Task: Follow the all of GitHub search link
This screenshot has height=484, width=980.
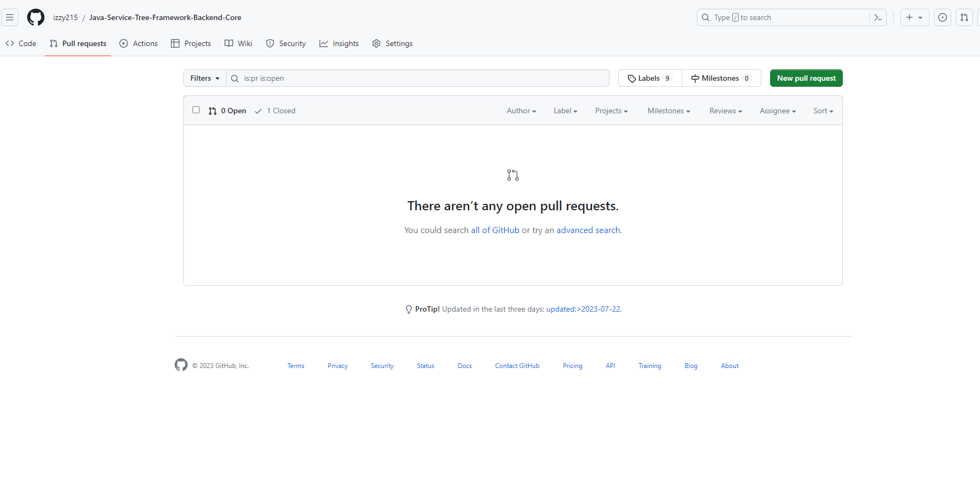Action: pyautogui.click(x=495, y=230)
